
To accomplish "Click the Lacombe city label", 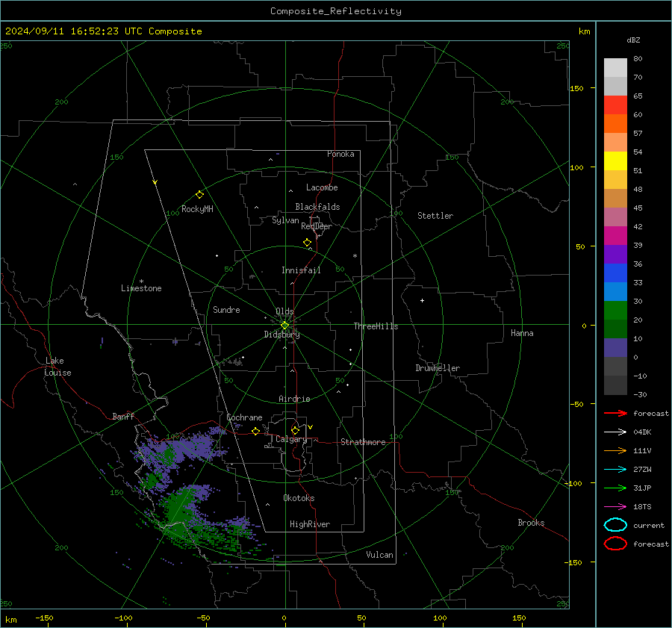I will click(322, 187).
